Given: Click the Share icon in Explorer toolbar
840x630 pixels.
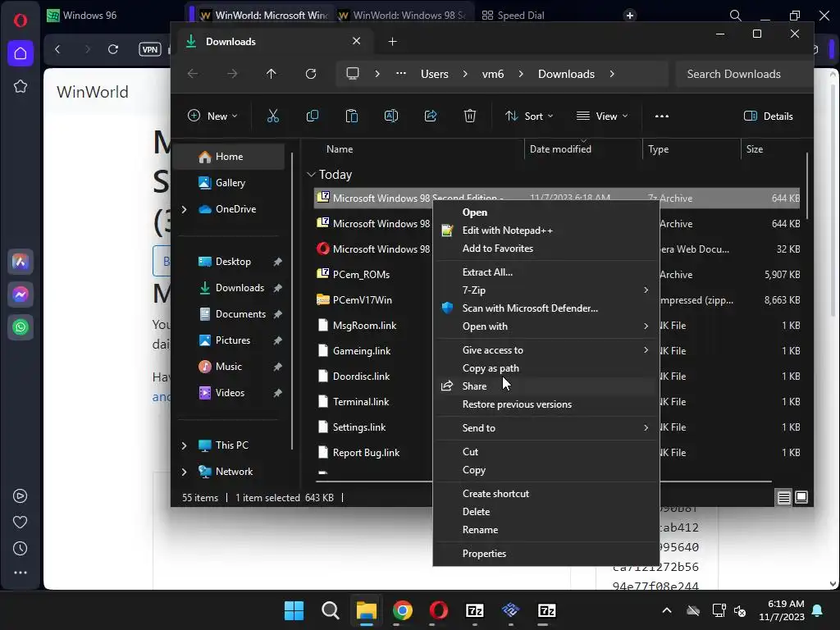Looking at the screenshot, I should click(431, 116).
